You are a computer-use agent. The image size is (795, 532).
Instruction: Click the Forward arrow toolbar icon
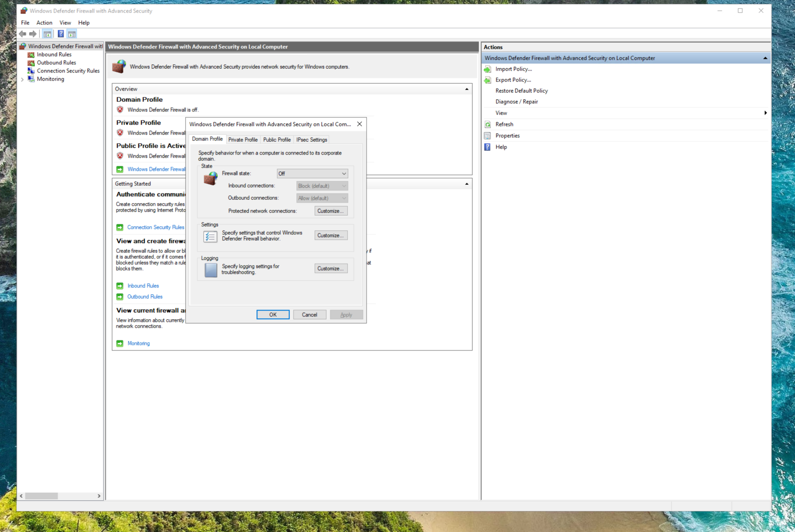[x=33, y=34]
